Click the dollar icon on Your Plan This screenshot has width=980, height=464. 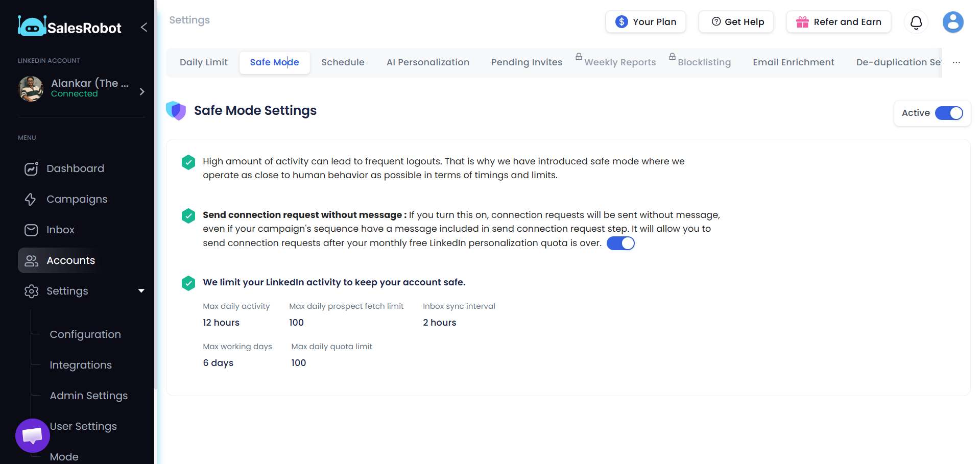click(622, 22)
